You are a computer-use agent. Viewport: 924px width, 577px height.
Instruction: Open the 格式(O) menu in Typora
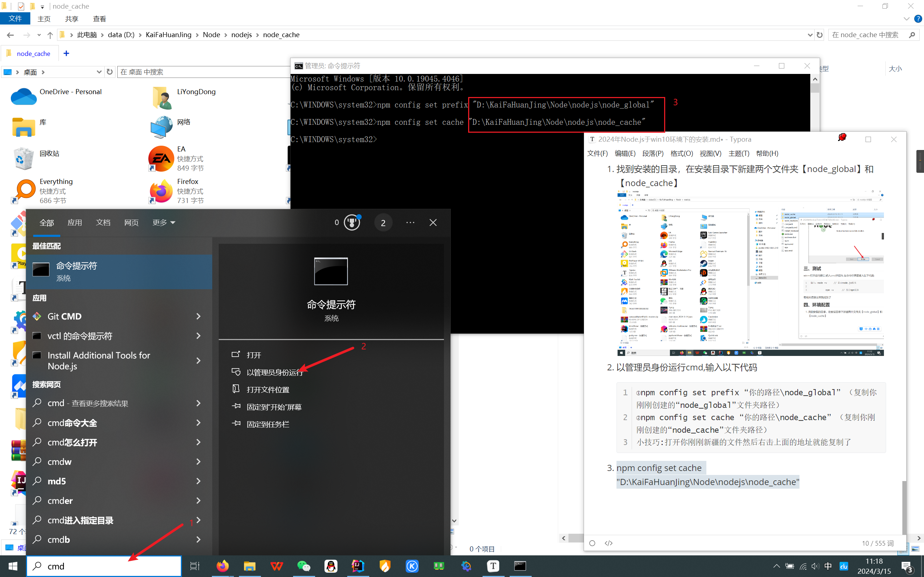click(x=681, y=153)
